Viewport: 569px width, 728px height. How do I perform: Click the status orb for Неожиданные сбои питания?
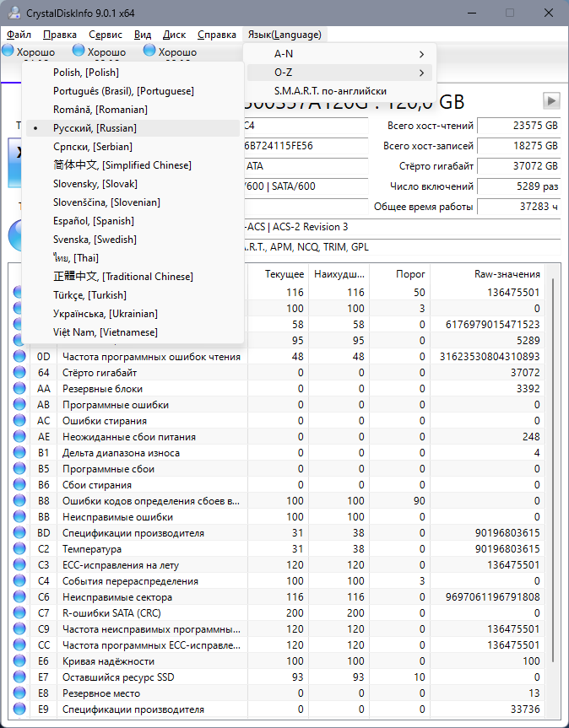click(x=19, y=436)
